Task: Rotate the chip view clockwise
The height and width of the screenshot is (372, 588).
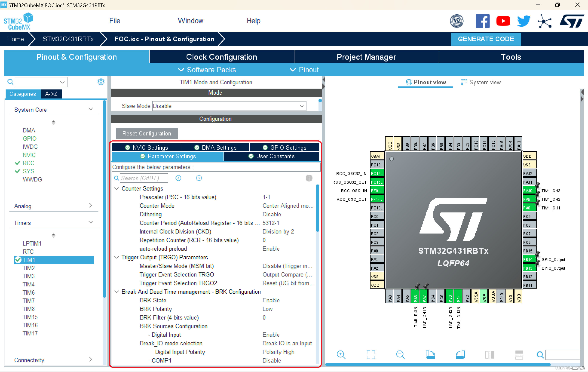Action: [x=430, y=355]
